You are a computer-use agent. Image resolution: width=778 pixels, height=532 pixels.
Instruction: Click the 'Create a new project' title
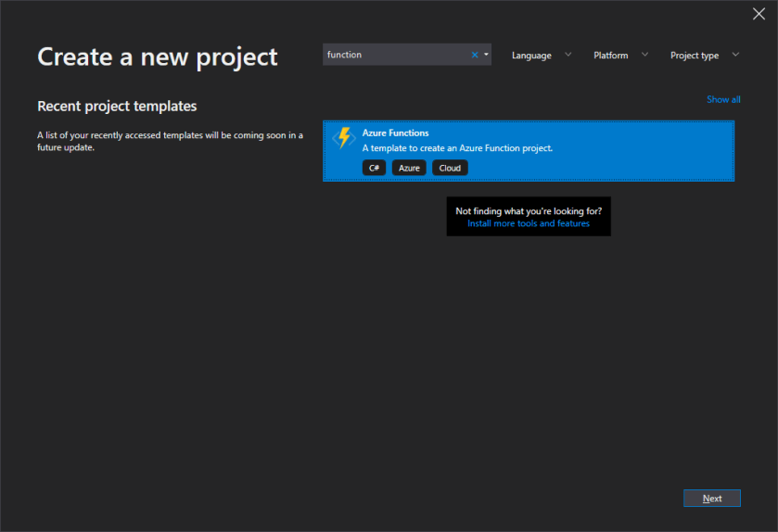click(x=158, y=57)
